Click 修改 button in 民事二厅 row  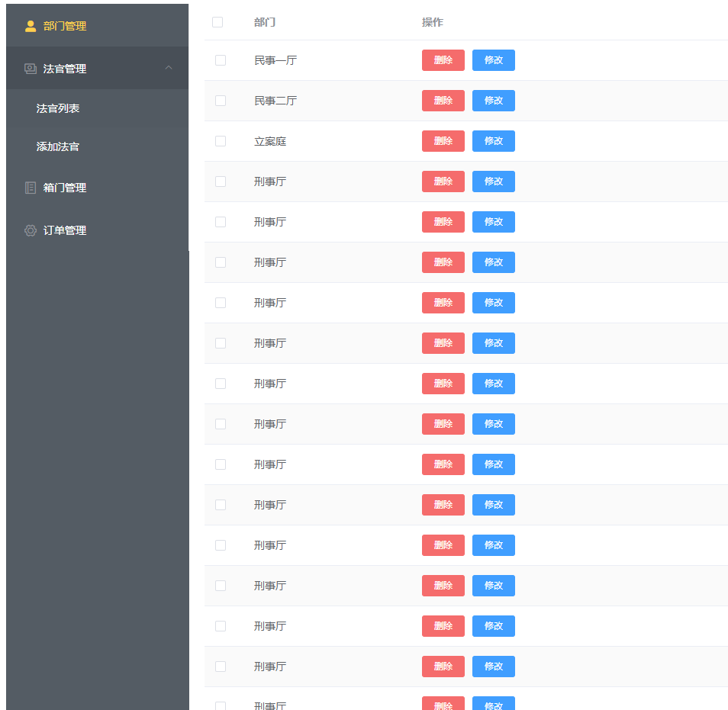(493, 101)
